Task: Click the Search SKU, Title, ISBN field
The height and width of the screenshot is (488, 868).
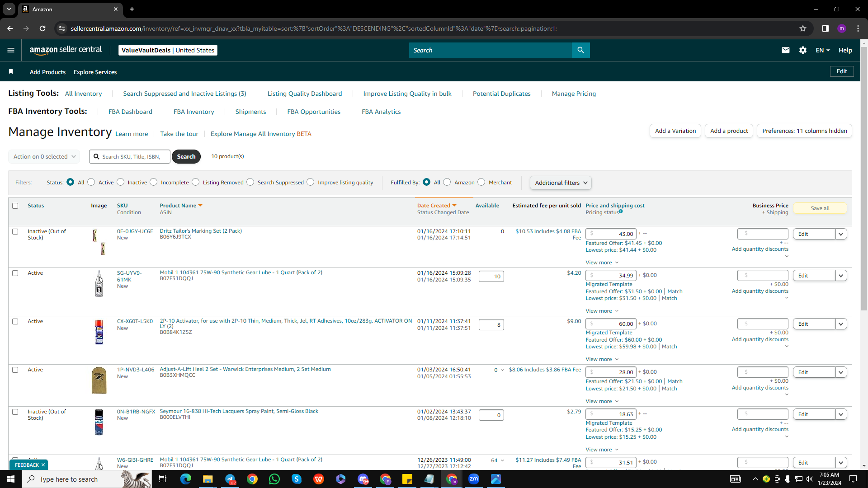Action: click(130, 156)
